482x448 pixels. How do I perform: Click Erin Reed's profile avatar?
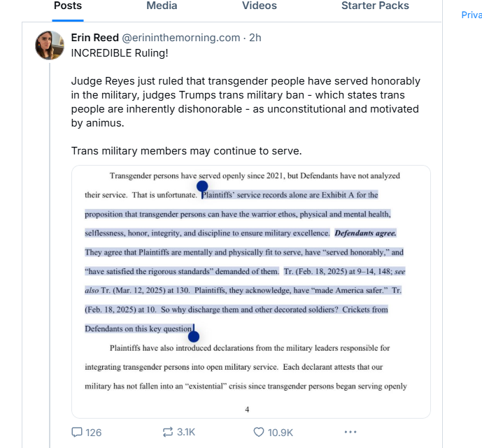point(50,45)
